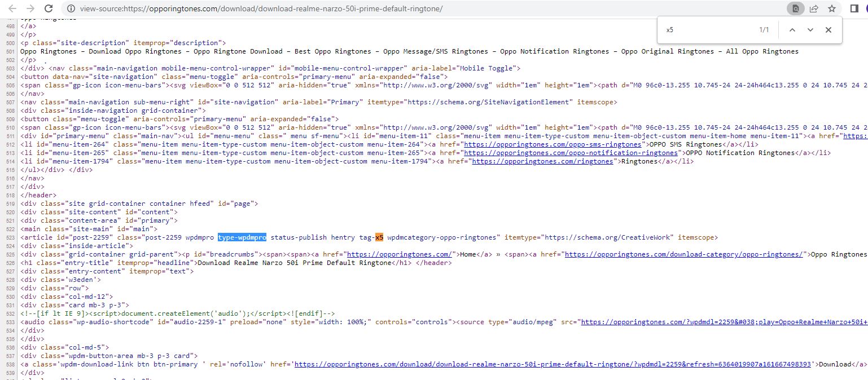Click the IE 9 conditional comment line
The height and width of the screenshot is (380, 868).
click(178, 313)
